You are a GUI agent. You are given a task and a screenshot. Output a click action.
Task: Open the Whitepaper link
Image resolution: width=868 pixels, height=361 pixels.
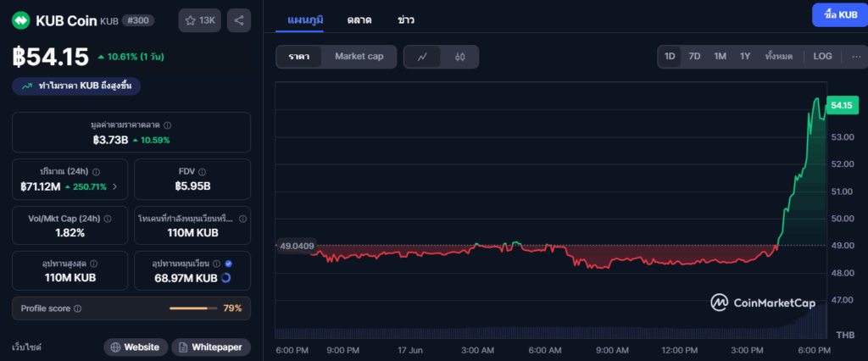pyautogui.click(x=210, y=347)
